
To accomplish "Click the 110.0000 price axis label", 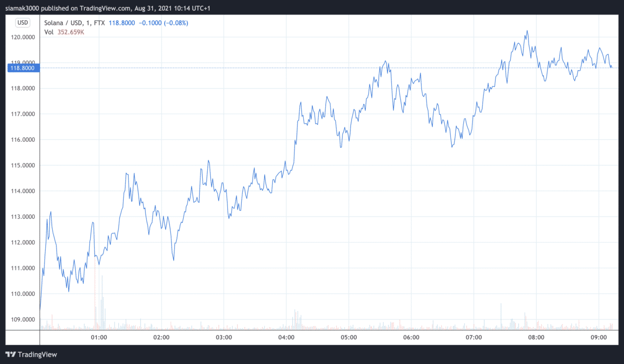I will 22,294.
